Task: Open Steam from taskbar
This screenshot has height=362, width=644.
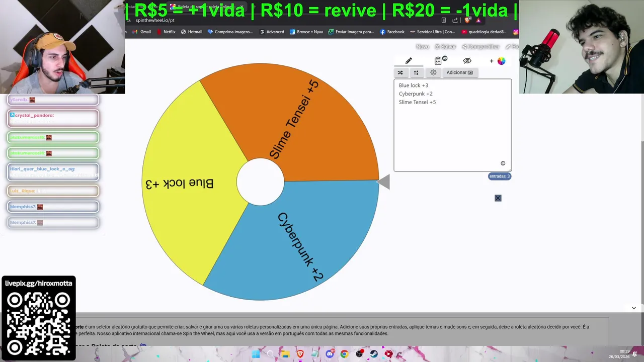Action: tap(374, 354)
